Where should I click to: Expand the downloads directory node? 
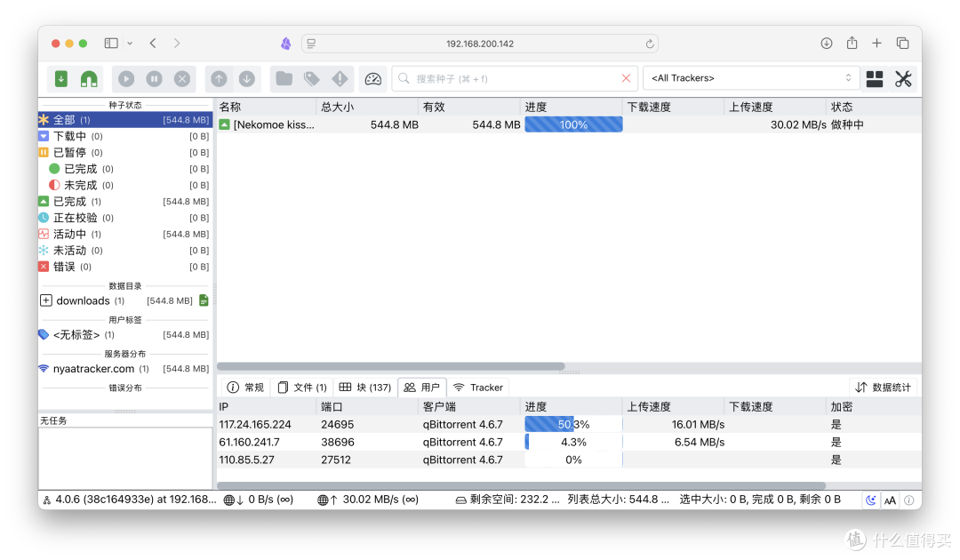[x=46, y=300]
